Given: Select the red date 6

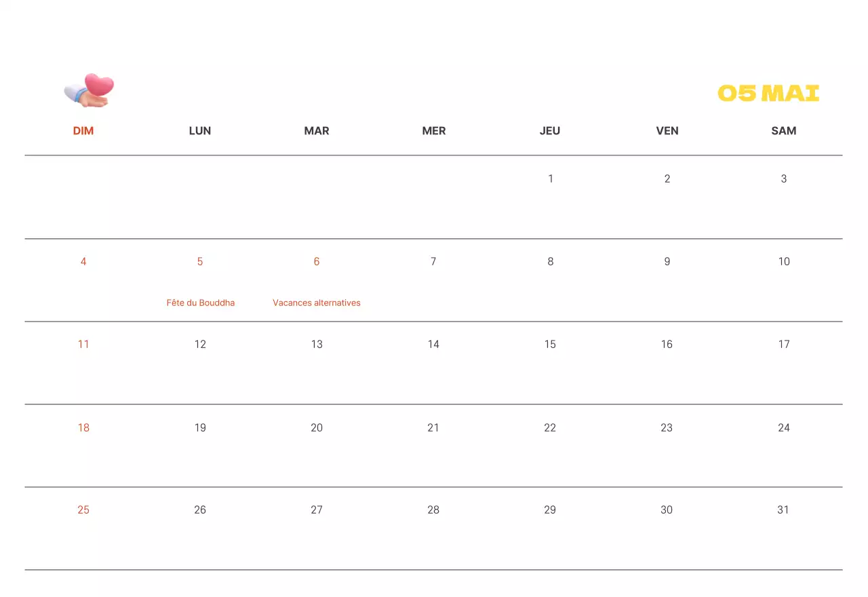Looking at the screenshot, I should click(317, 262).
